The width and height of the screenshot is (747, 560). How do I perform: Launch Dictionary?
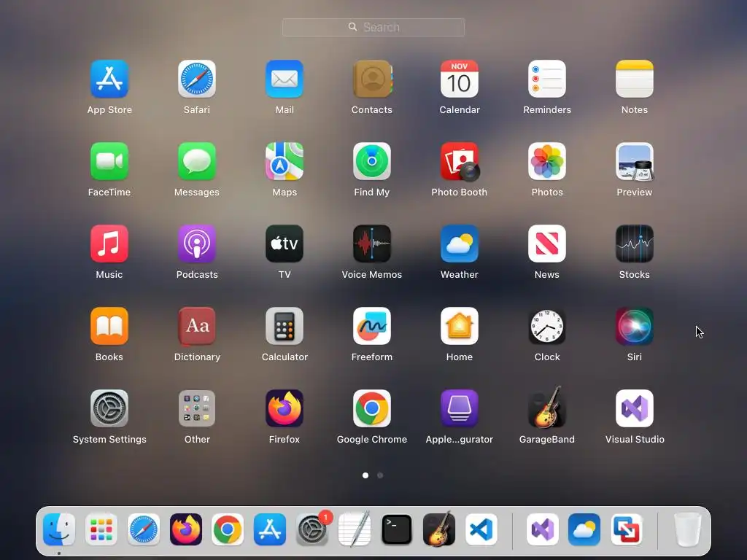(197, 326)
